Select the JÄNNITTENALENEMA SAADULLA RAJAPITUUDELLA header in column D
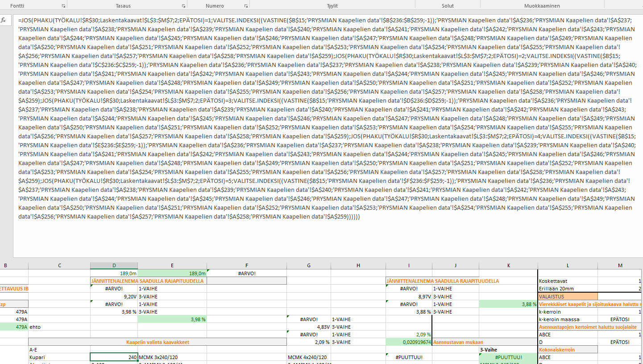 [148, 281]
